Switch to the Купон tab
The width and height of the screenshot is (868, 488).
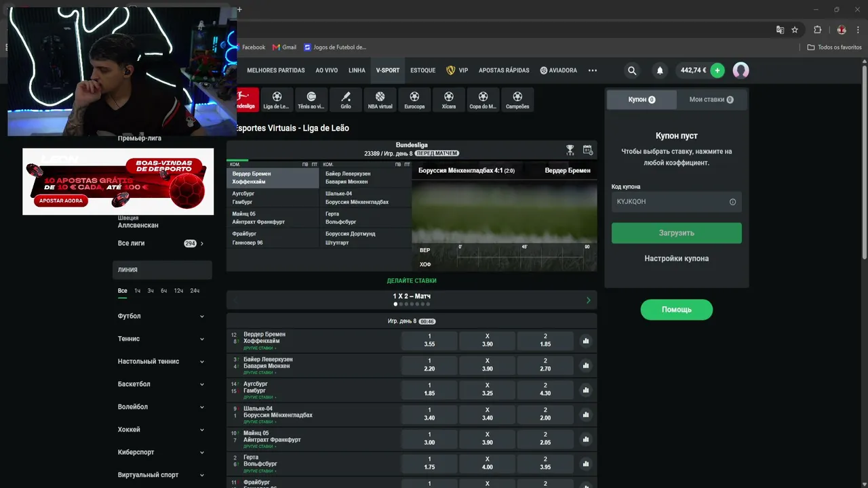pyautogui.click(x=642, y=100)
